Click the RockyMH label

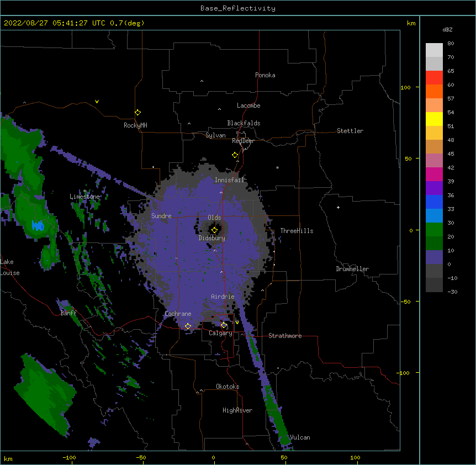[135, 125]
